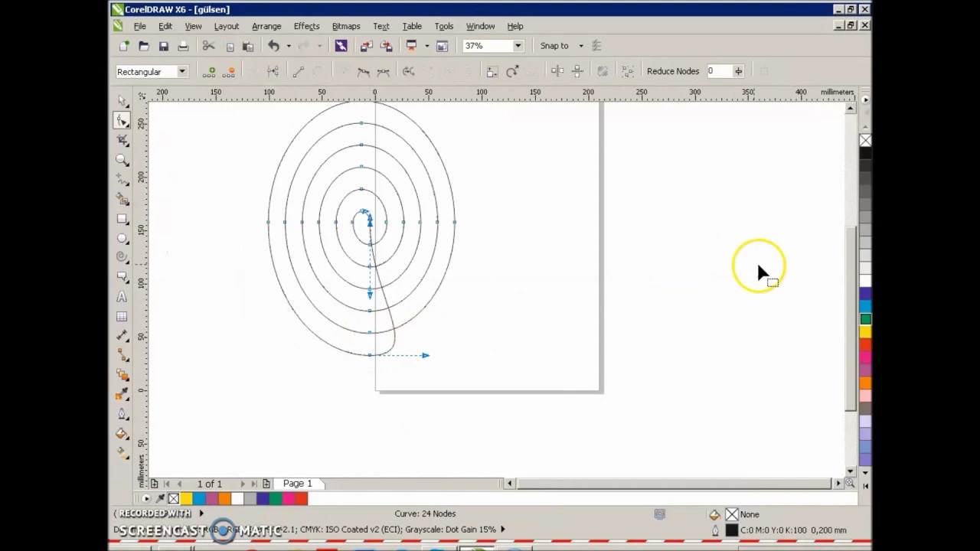The height and width of the screenshot is (551, 980).
Task: Select the Rectangle tool
Action: click(x=122, y=219)
